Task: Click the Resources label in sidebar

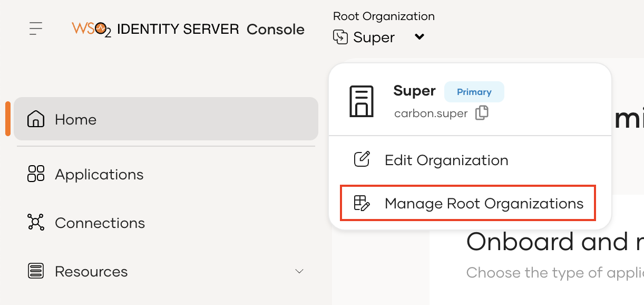Action: point(91,271)
